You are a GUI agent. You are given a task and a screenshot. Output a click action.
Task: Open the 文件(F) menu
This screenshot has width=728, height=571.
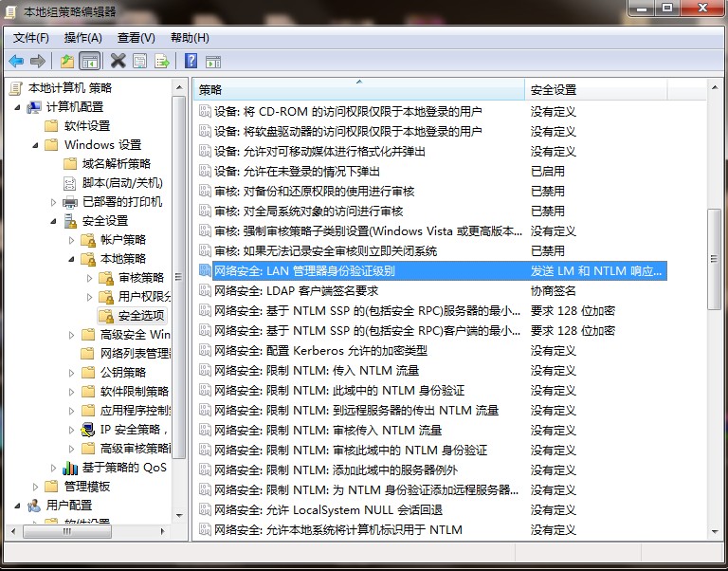tap(30, 38)
